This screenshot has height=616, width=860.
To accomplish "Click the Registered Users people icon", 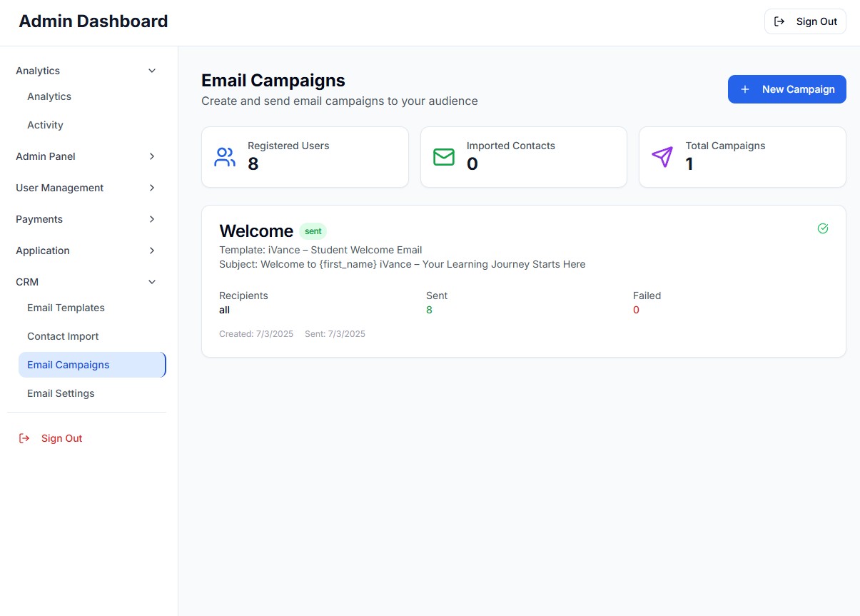I will click(x=225, y=157).
